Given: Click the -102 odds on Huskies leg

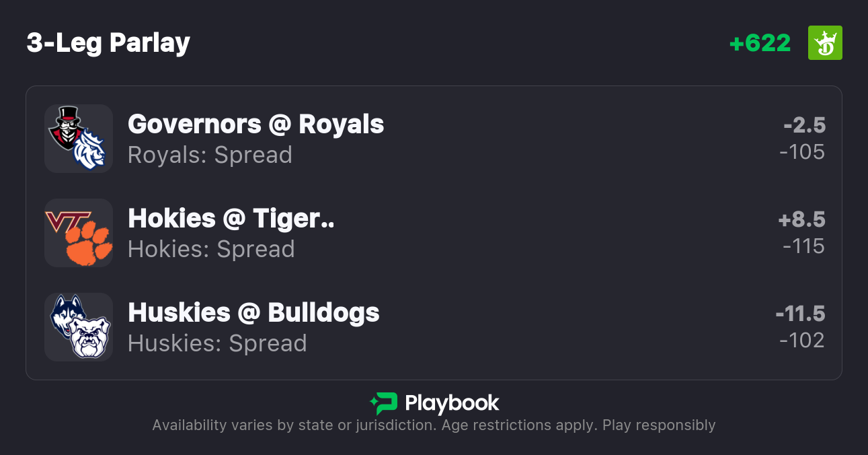Looking at the screenshot, I should [x=802, y=341].
